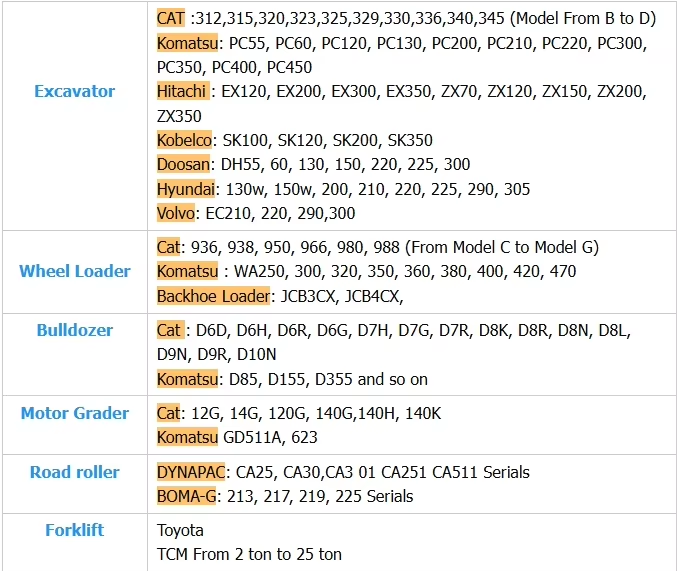Select the highlighted DYNAPAC brand
The height and width of the screenshot is (571, 679).
click(x=192, y=472)
